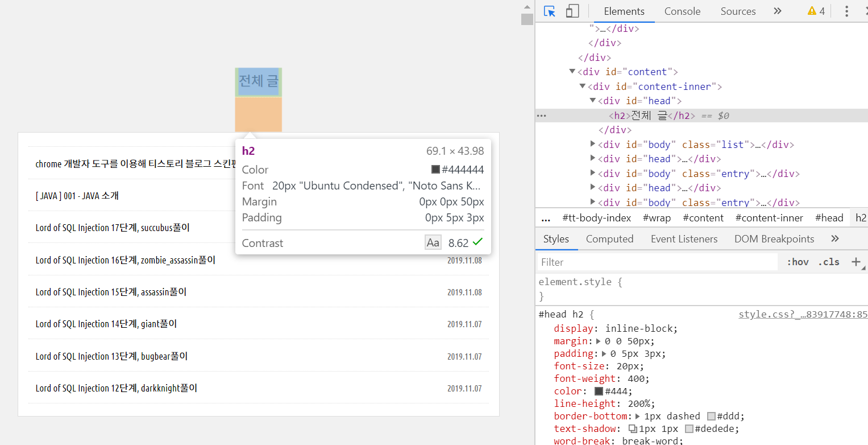Screen dimensions: 868x445
Task: Toggle the .cls class editor button
Action: tap(828, 262)
